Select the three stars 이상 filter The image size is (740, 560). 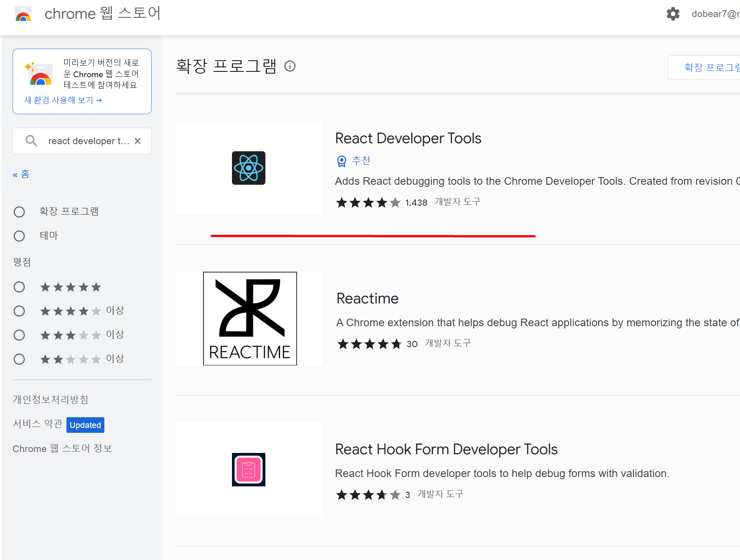pos(19,335)
